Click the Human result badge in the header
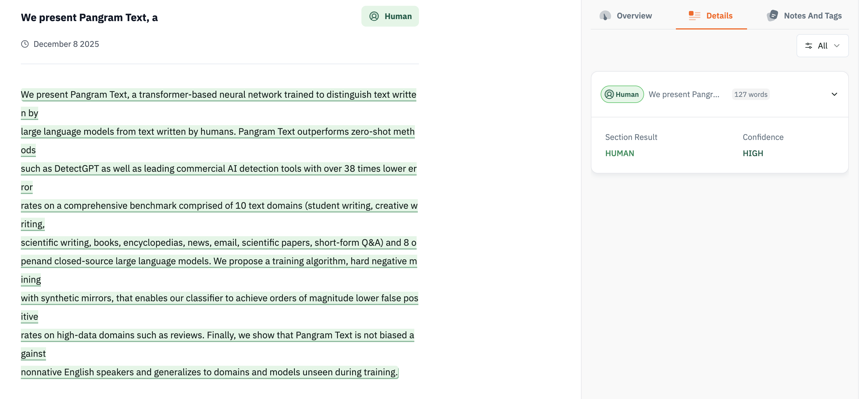Screen dimensions: 868x399 point(390,16)
